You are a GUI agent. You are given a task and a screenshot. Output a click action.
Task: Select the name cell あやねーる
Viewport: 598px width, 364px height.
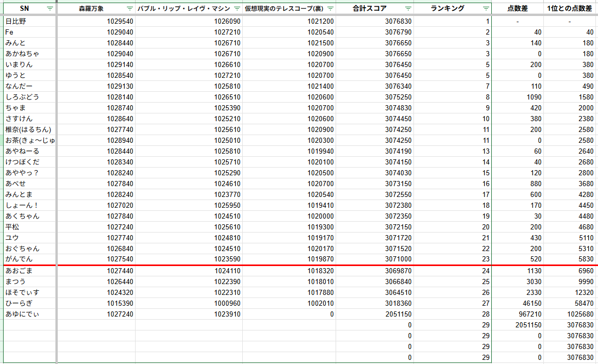pos(30,151)
